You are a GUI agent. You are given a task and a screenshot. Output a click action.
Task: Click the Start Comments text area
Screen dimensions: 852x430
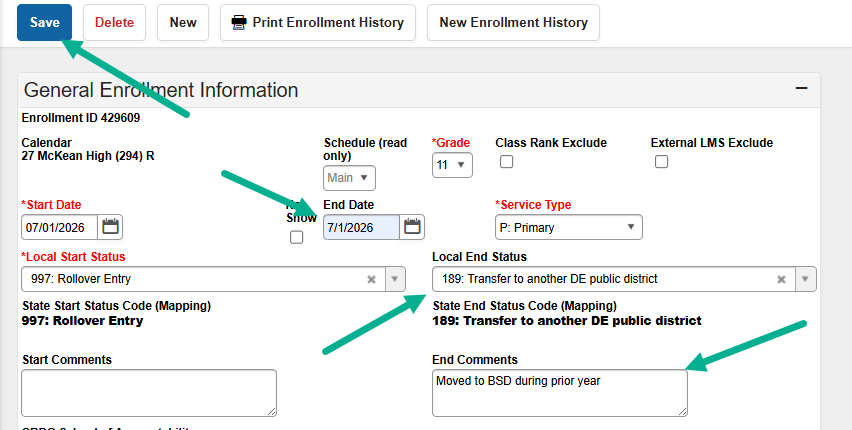coord(149,393)
